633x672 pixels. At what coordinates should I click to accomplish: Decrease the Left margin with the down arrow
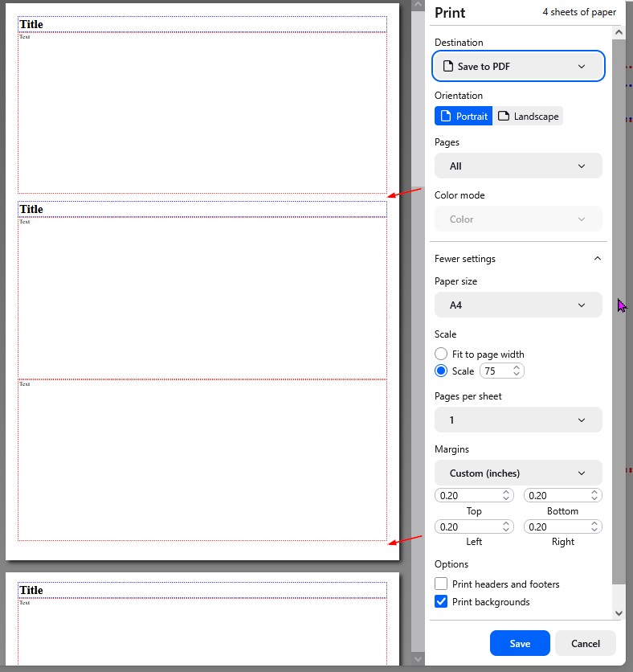[506, 531]
